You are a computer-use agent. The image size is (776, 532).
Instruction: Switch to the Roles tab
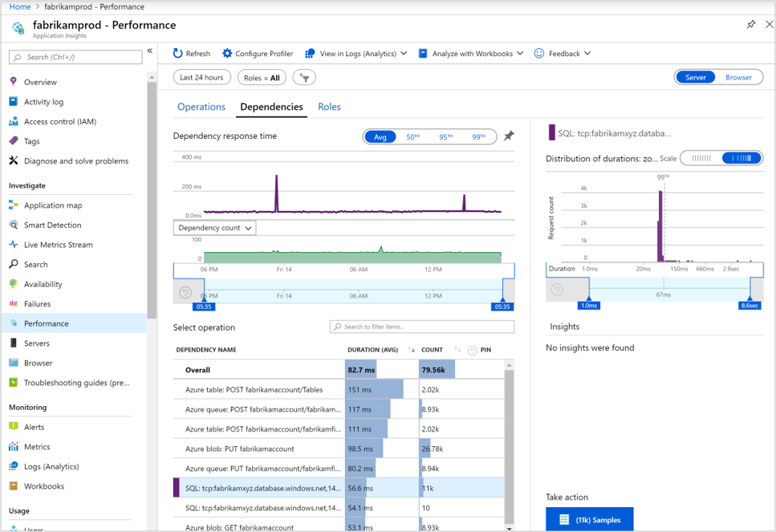pyautogui.click(x=329, y=107)
